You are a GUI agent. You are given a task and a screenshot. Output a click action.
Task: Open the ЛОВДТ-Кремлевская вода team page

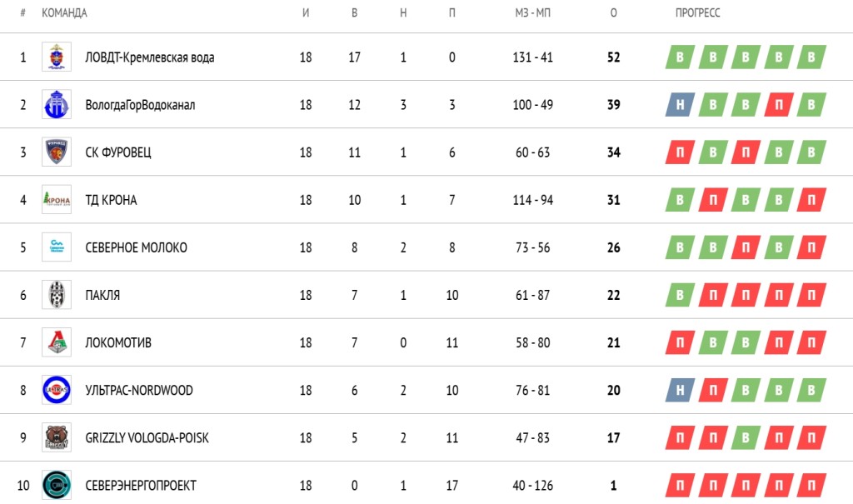(x=150, y=57)
